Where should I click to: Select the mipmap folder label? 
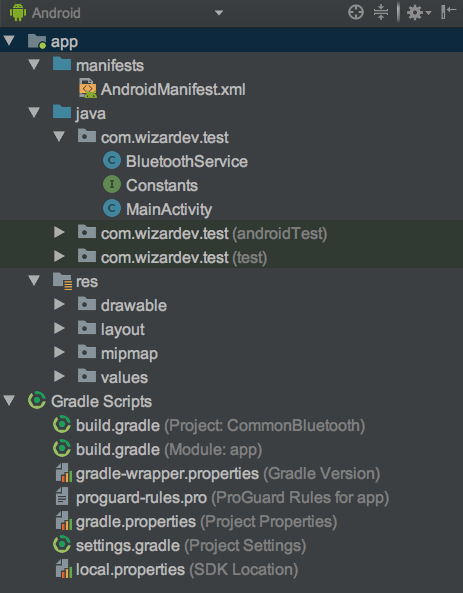click(129, 354)
